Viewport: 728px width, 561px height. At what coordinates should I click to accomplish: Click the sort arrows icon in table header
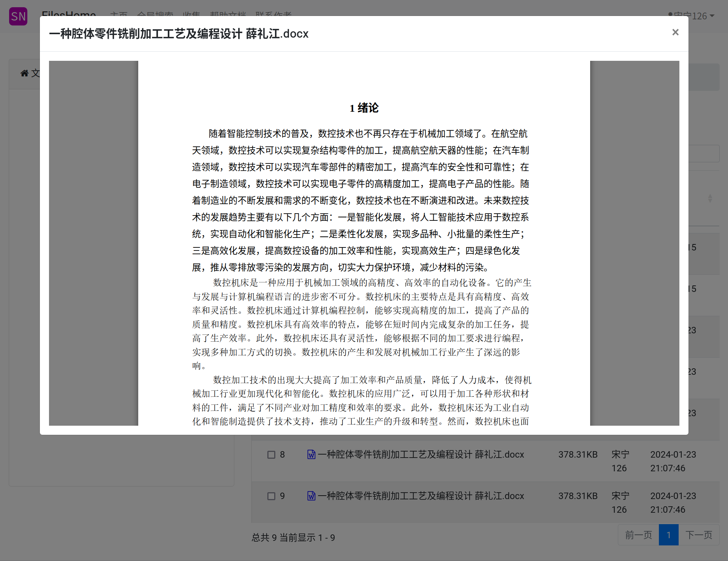tap(710, 198)
